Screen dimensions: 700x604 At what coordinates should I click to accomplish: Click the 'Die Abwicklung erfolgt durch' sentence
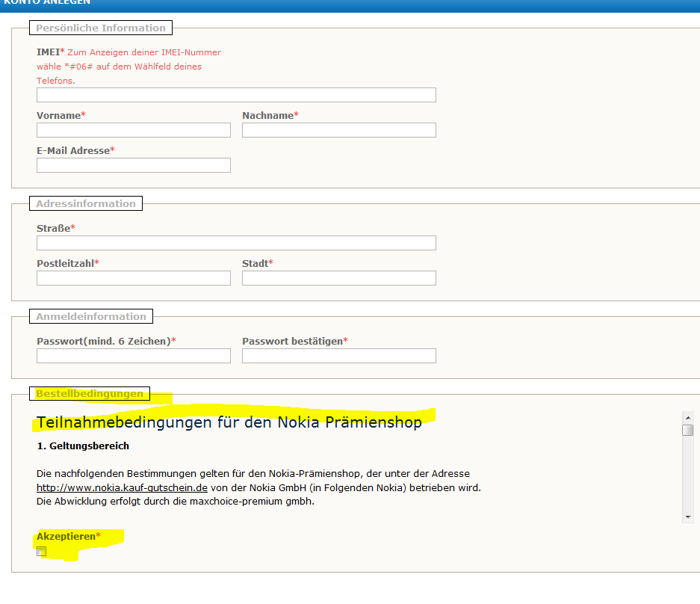point(176,502)
